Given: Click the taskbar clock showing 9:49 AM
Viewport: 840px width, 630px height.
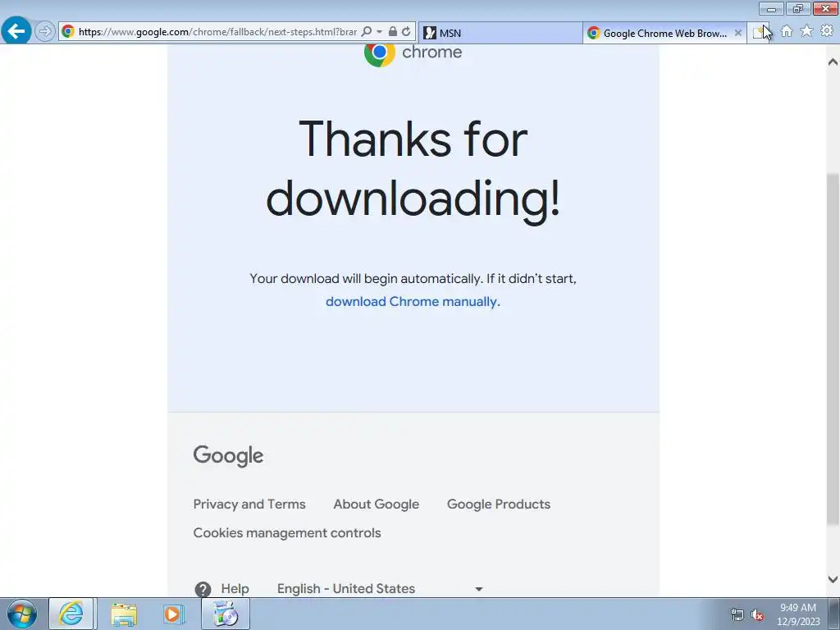Looking at the screenshot, I should point(798,614).
